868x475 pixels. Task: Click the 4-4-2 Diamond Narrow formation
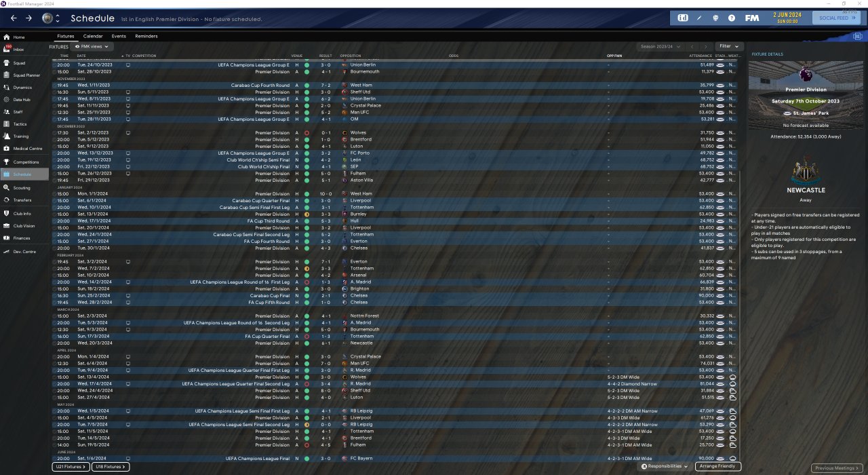[633, 384]
